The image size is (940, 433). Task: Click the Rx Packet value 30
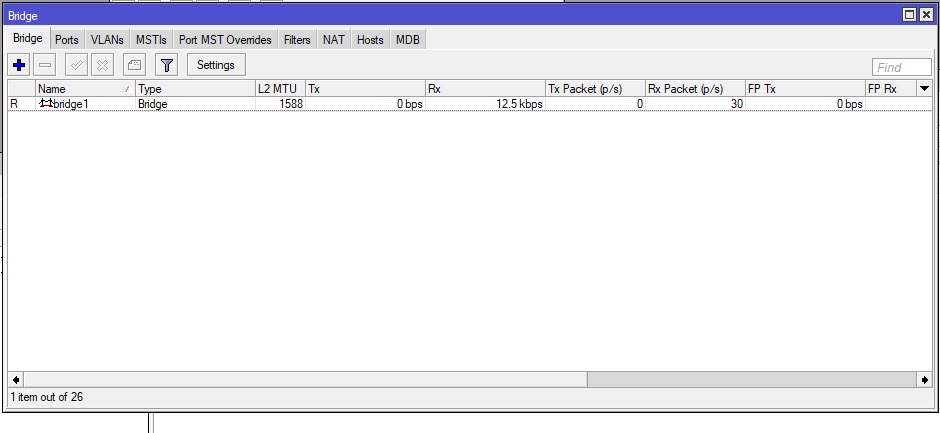tap(737, 104)
